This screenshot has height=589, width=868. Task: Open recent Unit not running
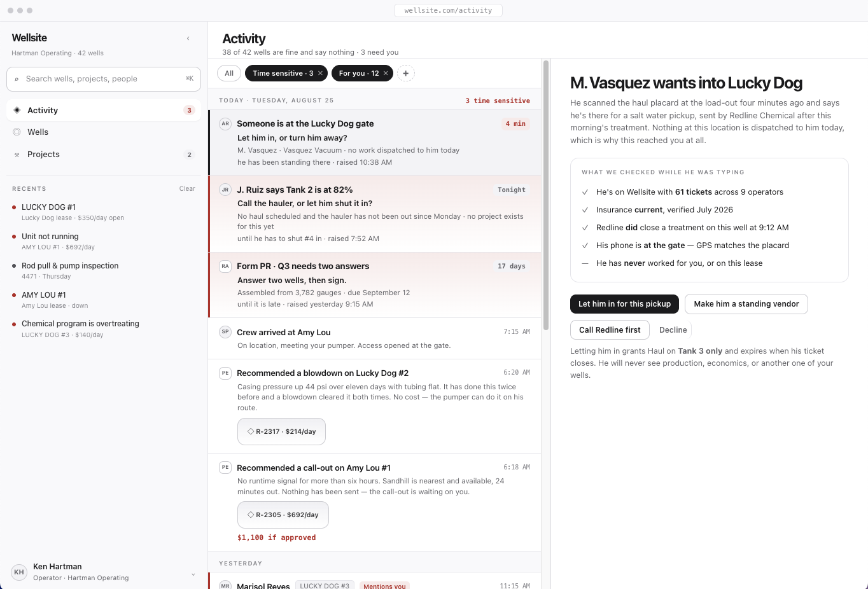104,241
